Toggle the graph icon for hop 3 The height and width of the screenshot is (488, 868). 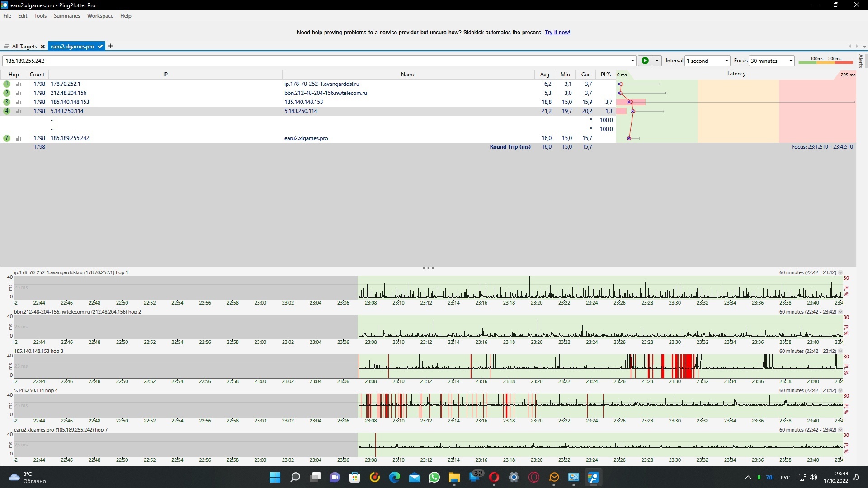[19, 102]
